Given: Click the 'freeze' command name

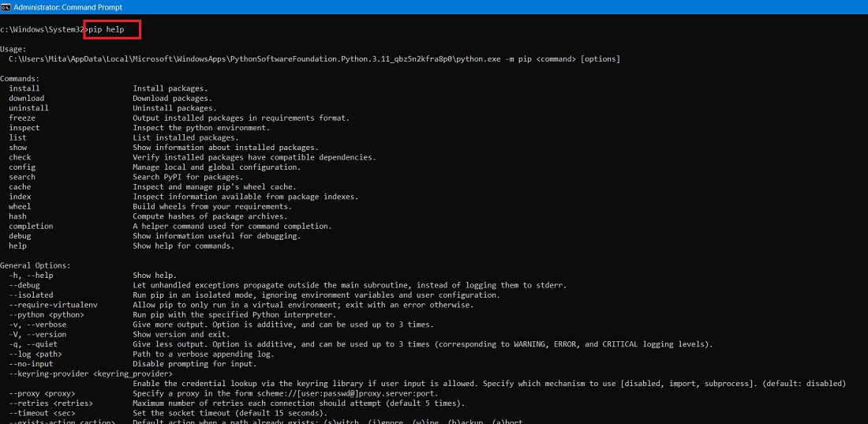Looking at the screenshot, I should pos(22,118).
